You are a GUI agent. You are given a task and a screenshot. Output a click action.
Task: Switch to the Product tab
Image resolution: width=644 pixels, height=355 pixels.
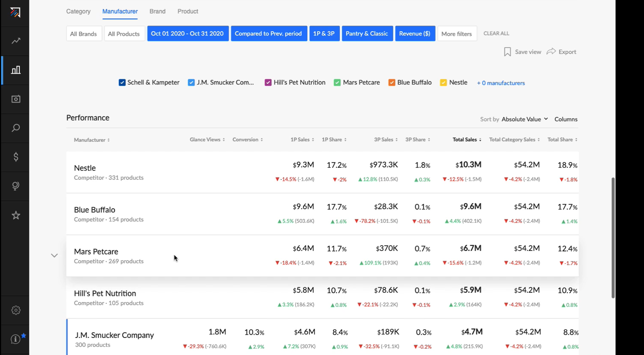pyautogui.click(x=188, y=11)
